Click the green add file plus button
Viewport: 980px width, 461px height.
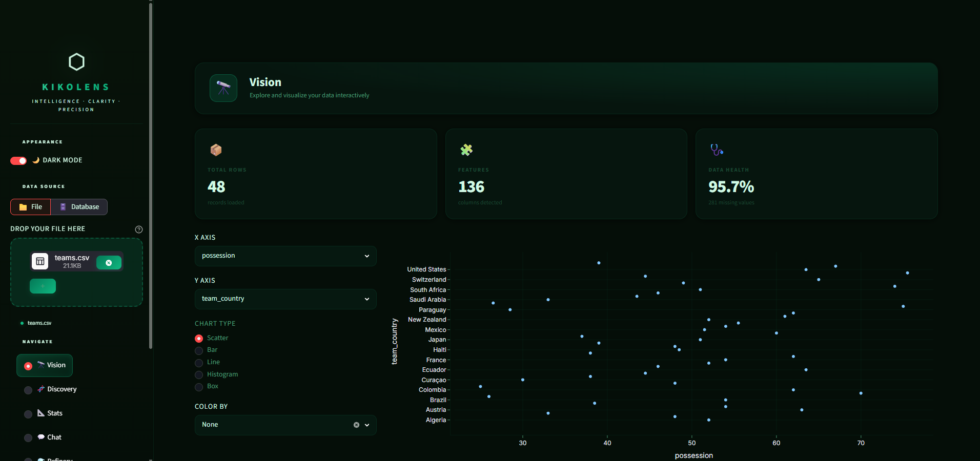(x=43, y=286)
